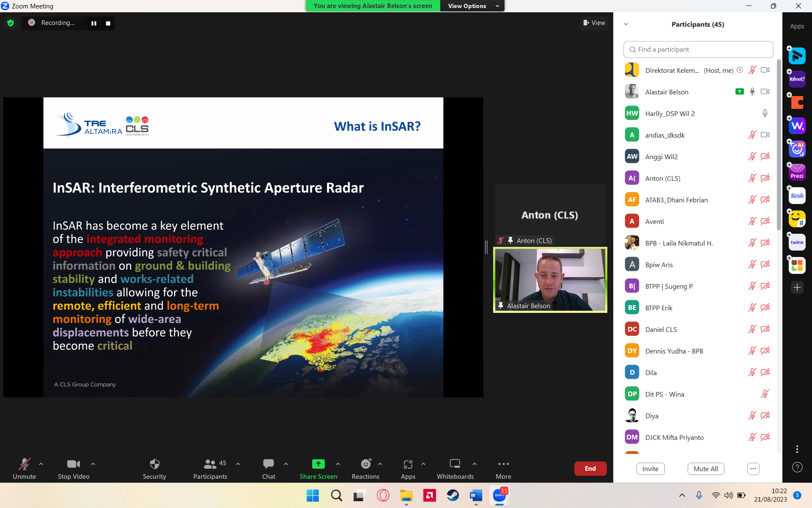This screenshot has height=508, width=812.
Task: Click the participants list scrollbar
Action: [779, 144]
